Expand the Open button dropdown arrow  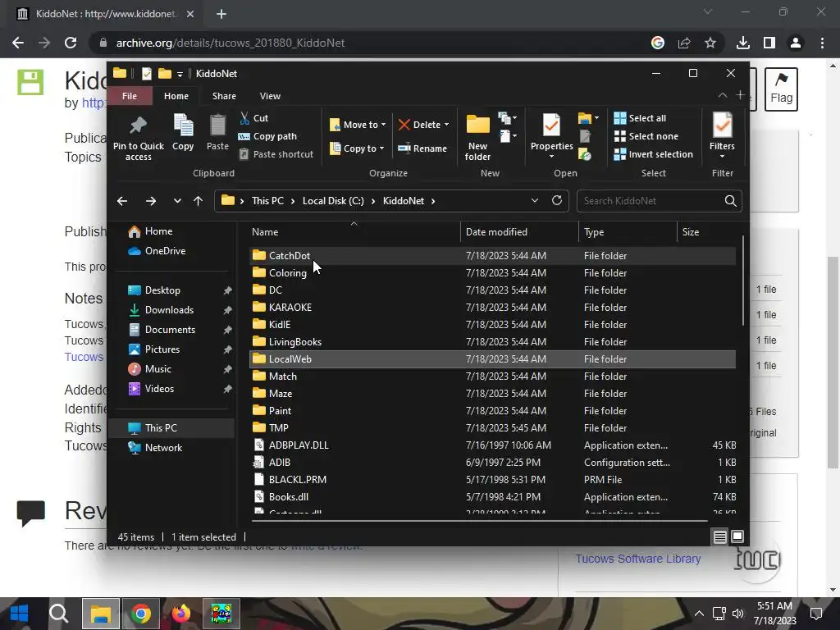(597, 118)
